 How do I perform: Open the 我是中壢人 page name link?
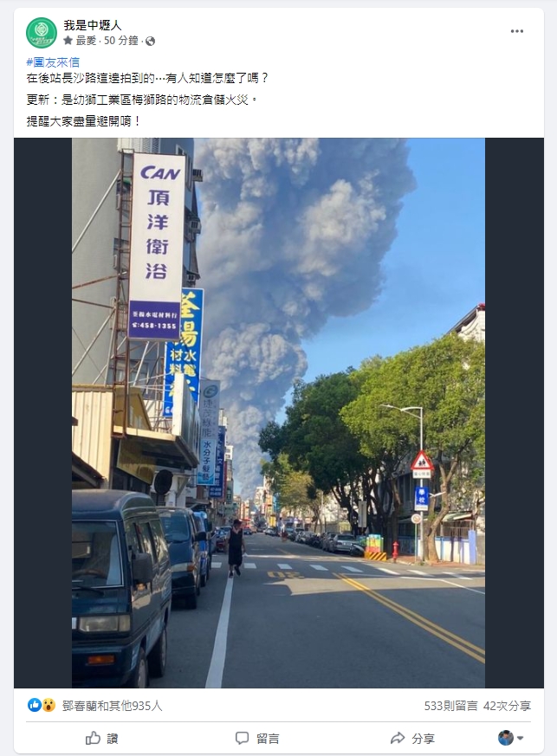coord(93,25)
